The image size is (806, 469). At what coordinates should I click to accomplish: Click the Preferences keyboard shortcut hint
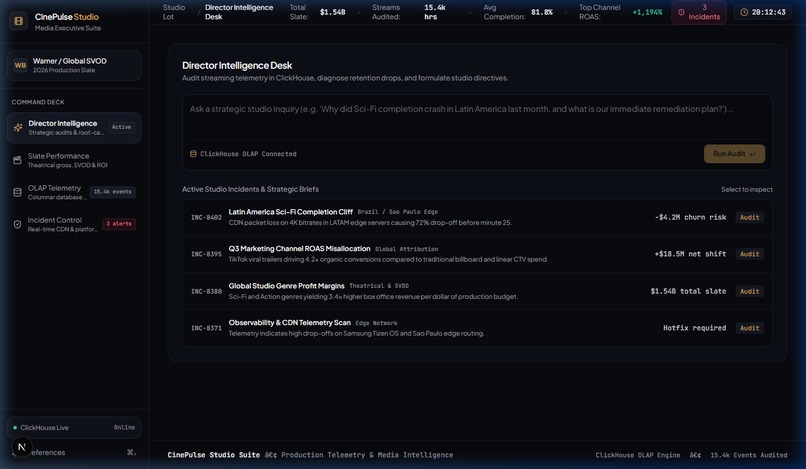click(x=131, y=453)
